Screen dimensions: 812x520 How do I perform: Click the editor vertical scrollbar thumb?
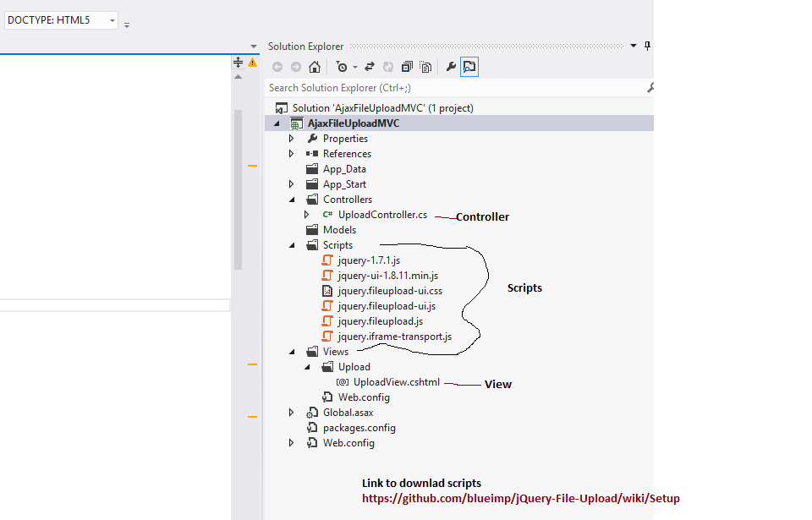pyautogui.click(x=238, y=189)
